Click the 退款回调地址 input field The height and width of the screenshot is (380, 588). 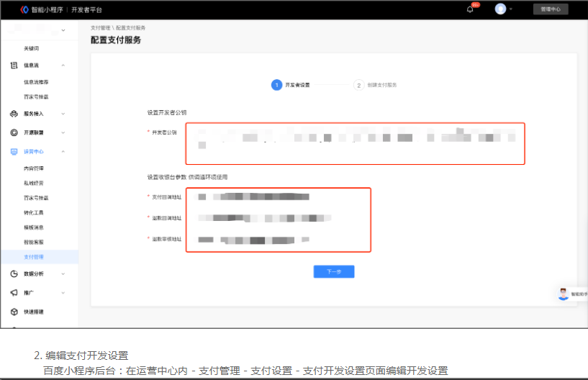[279, 218]
